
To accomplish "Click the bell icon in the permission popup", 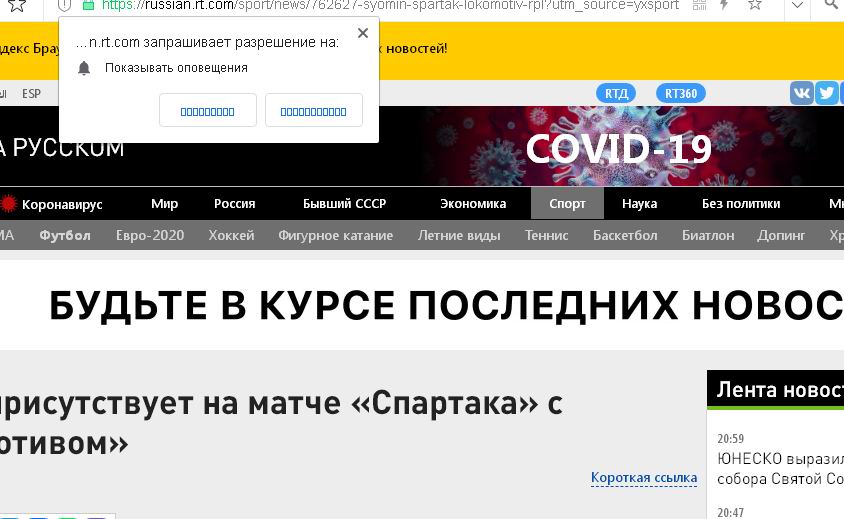I will [x=84, y=68].
